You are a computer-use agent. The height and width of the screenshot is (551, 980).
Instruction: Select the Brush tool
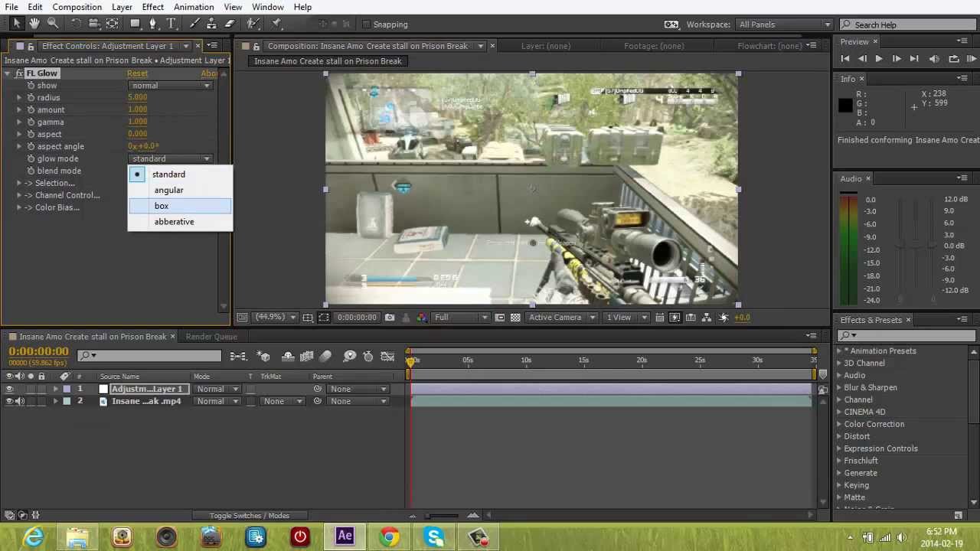(x=194, y=24)
